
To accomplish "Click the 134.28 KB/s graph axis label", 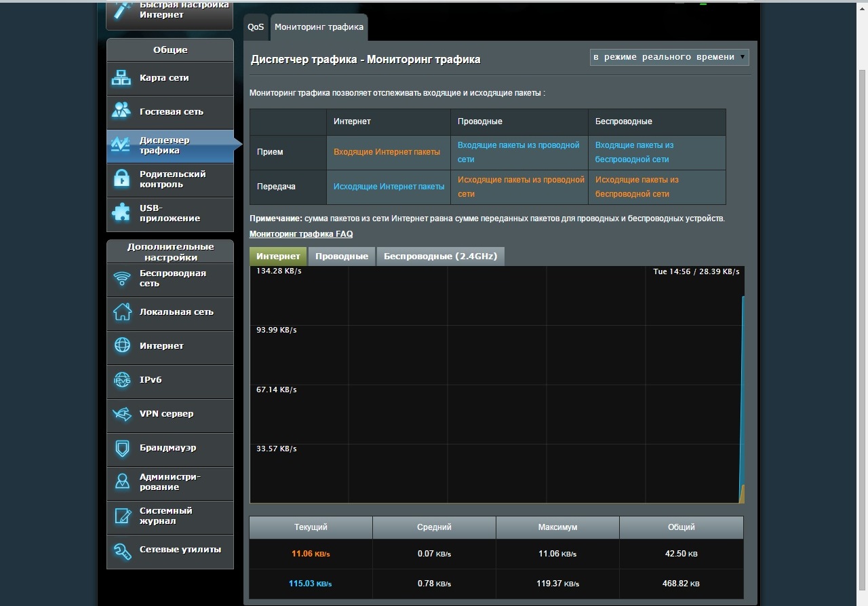I will (x=278, y=271).
